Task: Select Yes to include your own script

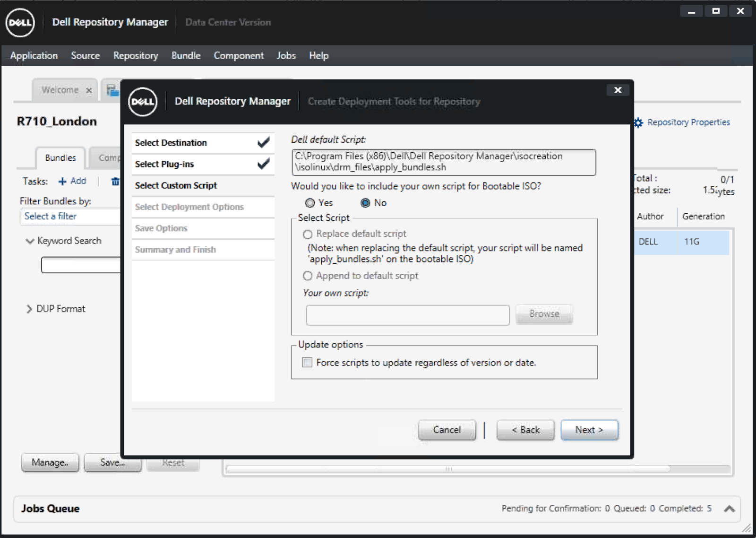Action: pyautogui.click(x=310, y=203)
